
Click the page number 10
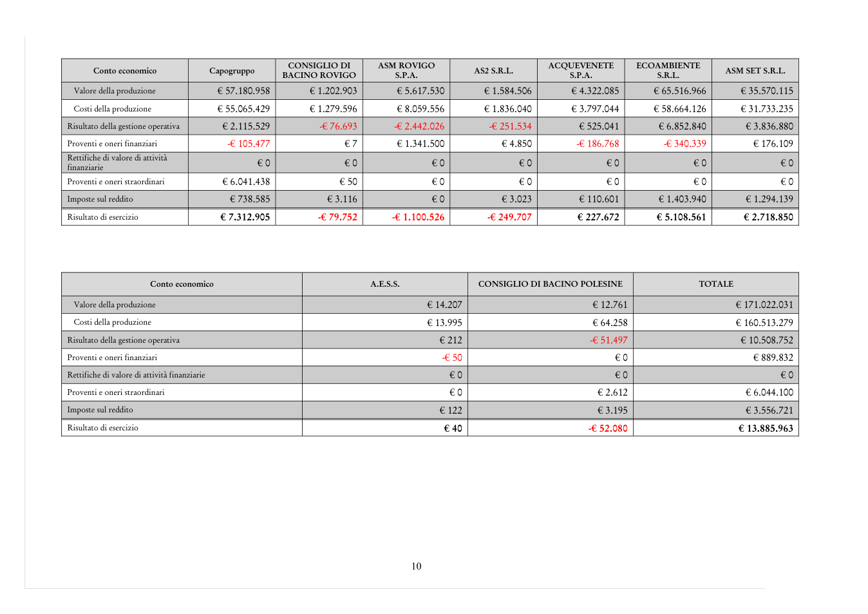[417, 566]
